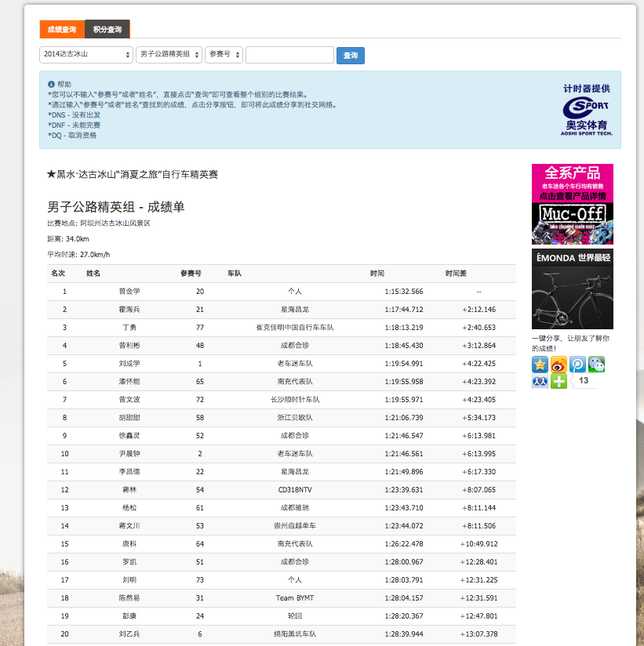Open more sharing options green plus icon
644x646 pixels.
coord(558,381)
